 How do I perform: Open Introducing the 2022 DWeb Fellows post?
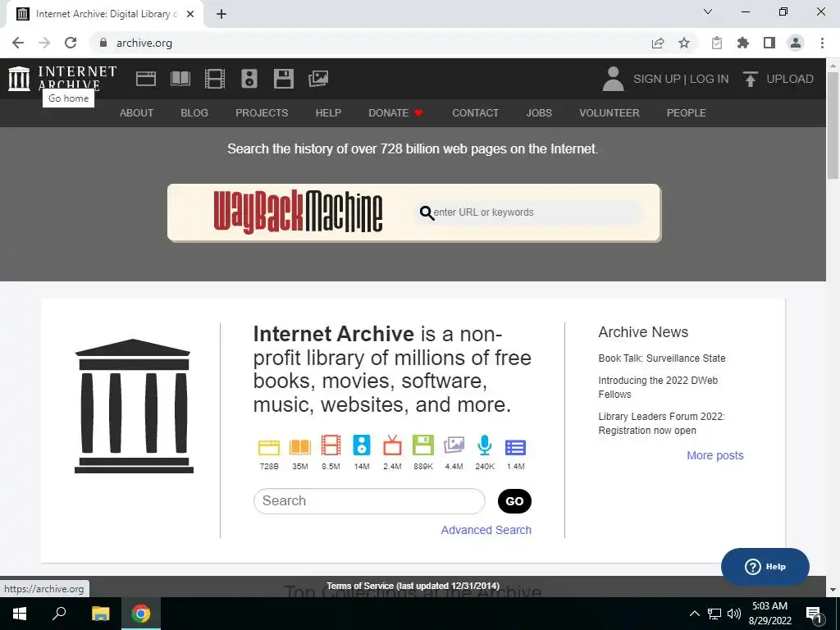point(658,387)
